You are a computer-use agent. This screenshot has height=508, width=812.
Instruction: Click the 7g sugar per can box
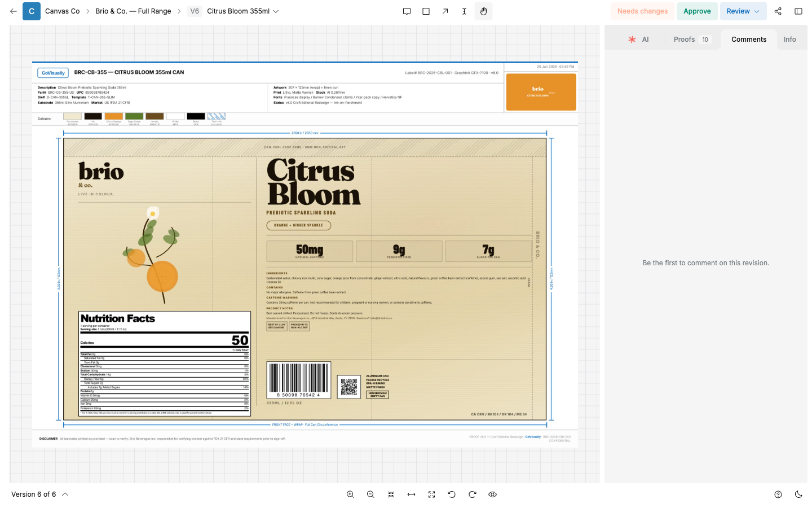[x=488, y=251]
